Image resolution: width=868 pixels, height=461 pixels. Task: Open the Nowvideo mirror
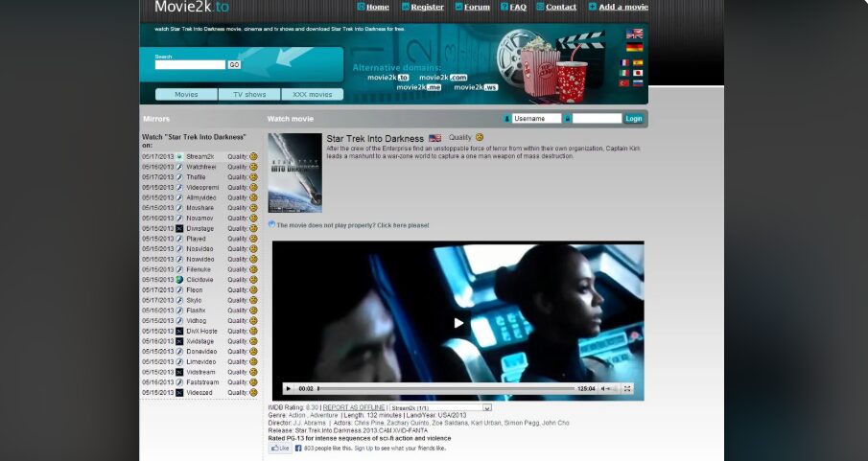coord(200,259)
